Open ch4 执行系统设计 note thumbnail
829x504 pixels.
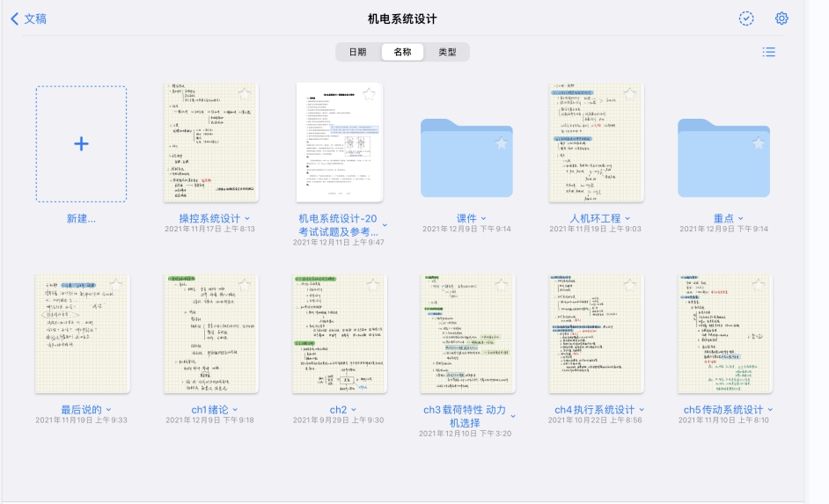(596, 333)
